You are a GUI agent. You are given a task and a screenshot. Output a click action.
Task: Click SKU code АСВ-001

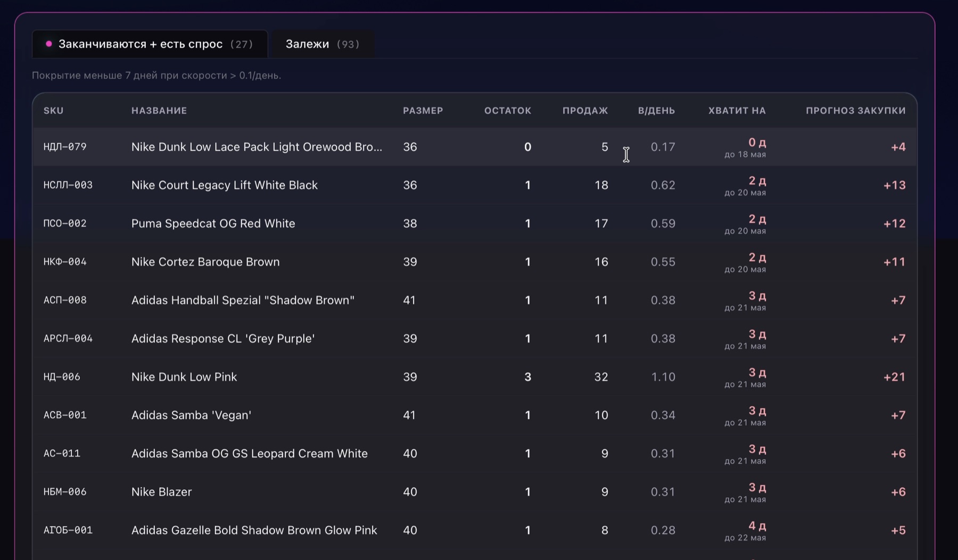click(65, 415)
